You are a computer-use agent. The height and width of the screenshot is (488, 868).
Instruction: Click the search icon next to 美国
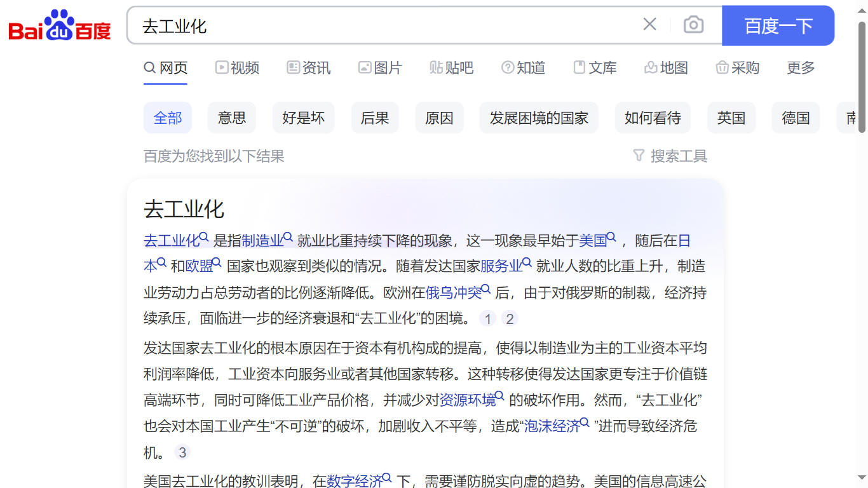click(x=611, y=238)
